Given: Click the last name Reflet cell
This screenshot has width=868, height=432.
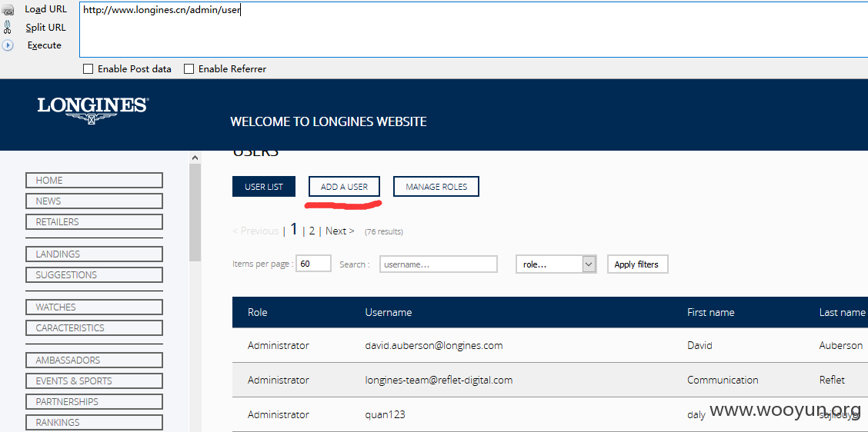Looking at the screenshot, I should (832, 380).
